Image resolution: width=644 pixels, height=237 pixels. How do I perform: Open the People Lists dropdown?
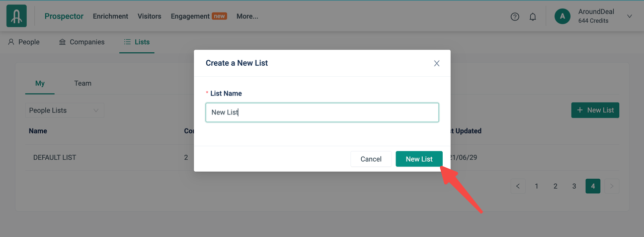[x=64, y=110]
